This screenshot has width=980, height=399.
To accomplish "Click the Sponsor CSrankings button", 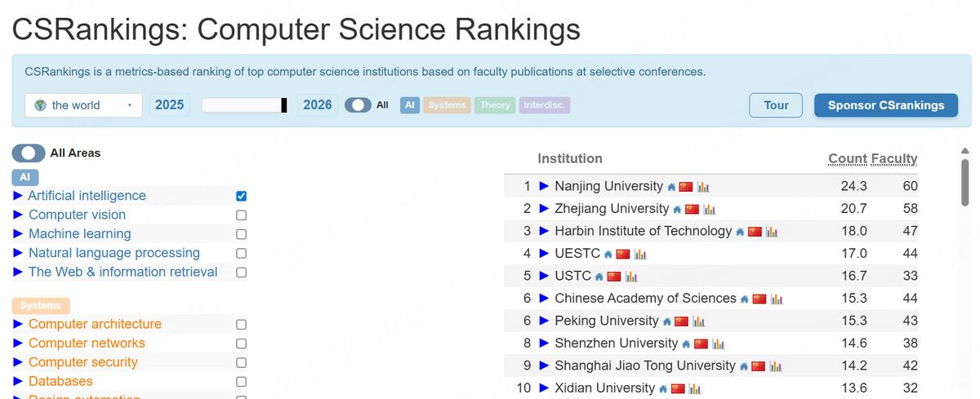I will coord(886,105).
